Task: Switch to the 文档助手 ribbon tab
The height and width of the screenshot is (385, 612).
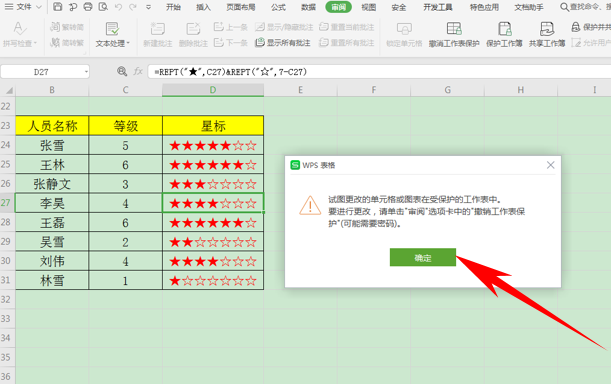Action: pos(528,7)
